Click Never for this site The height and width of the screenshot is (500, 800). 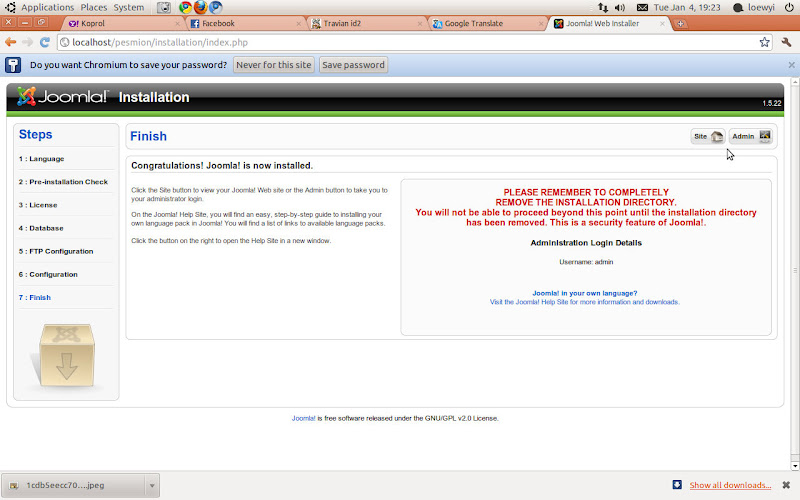274,65
